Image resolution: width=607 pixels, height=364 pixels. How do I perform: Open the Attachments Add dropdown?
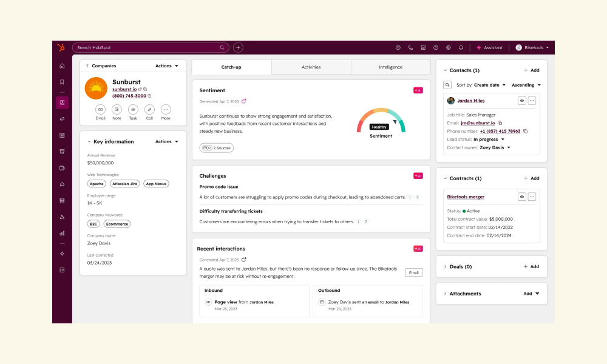531,294
